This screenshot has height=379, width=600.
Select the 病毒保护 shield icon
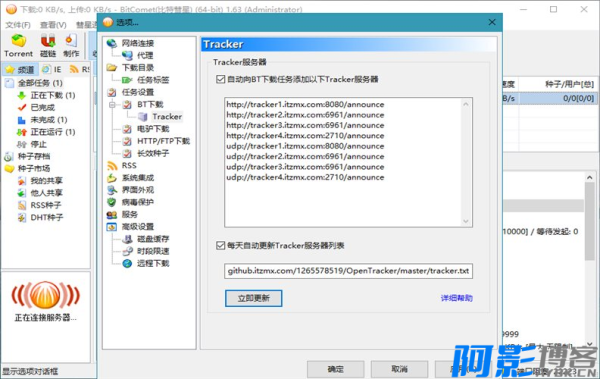[111, 202]
